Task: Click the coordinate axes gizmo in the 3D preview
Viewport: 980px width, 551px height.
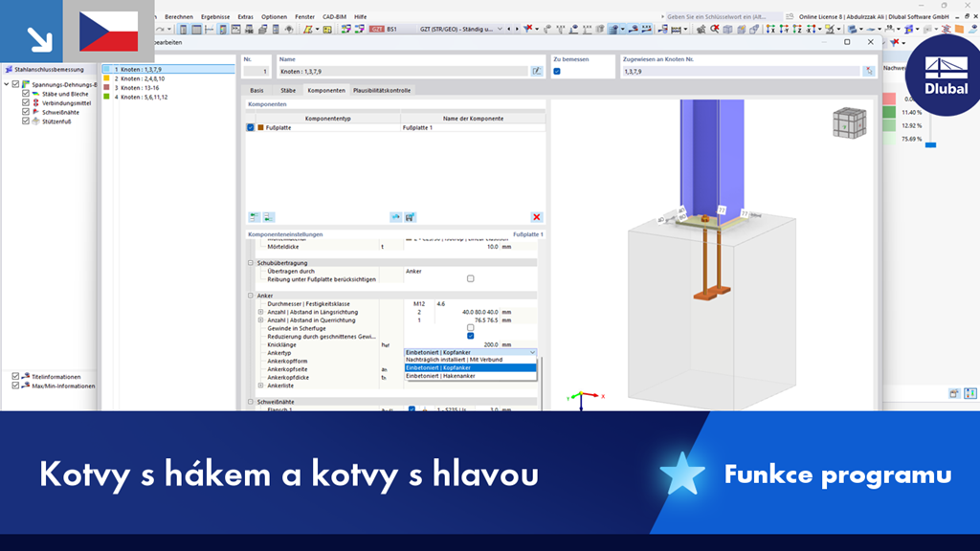Action: click(582, 399)
